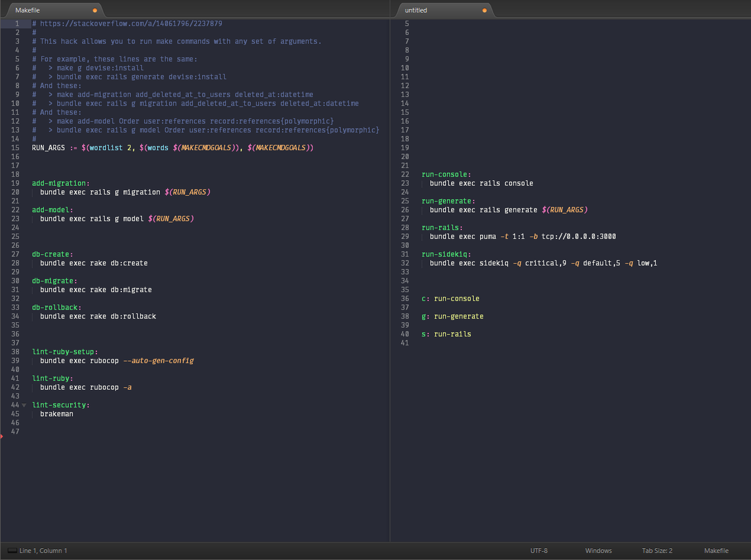This screenshot has width=751, height=560.
Task: Click the 'g: run-generate' alias line
Action: tap(452, 317)
